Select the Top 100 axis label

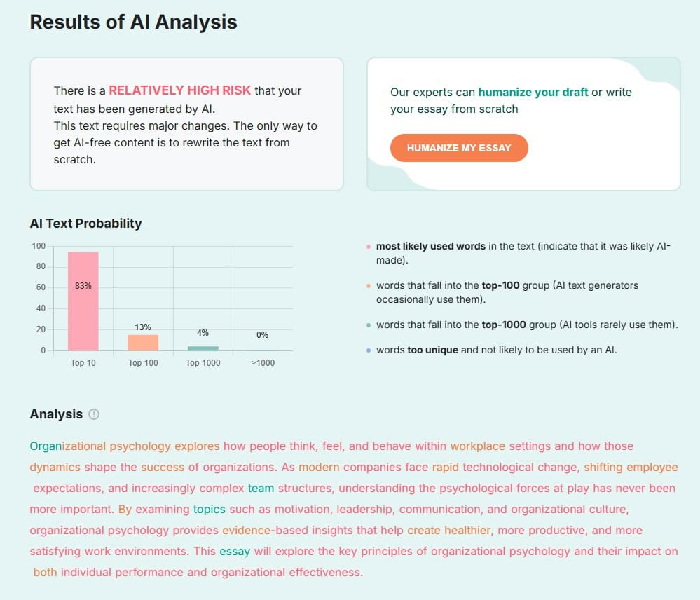[142, 363]
